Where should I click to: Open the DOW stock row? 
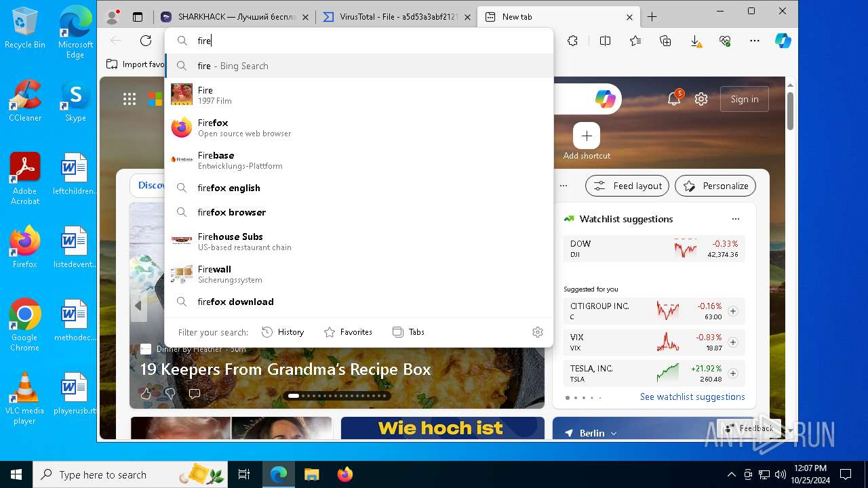point(654,249)
